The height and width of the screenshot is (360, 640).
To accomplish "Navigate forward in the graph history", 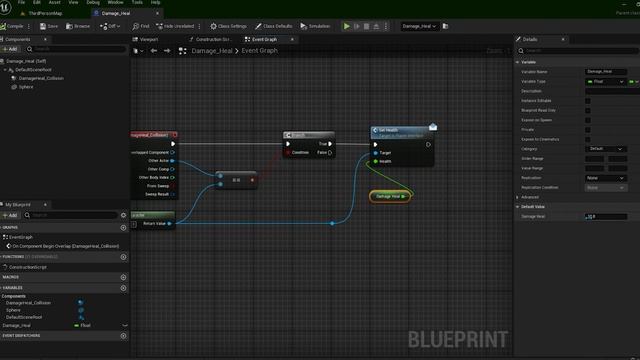I will point(167,51).
